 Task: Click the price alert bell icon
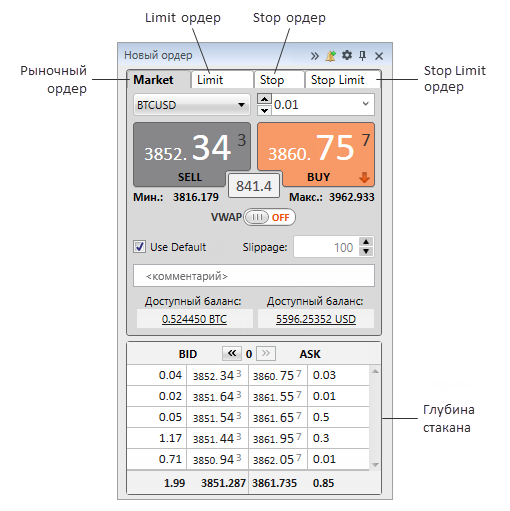coord(331,56)
